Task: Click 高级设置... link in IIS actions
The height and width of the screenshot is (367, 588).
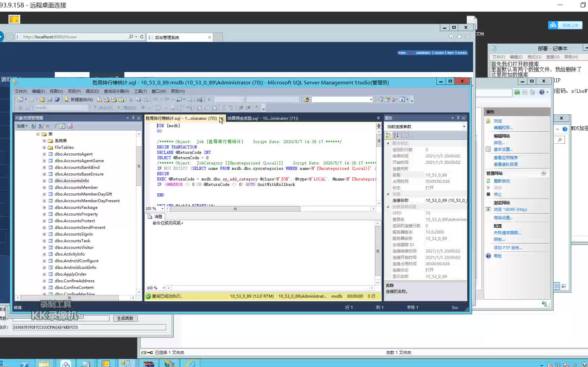Action: 503,218
